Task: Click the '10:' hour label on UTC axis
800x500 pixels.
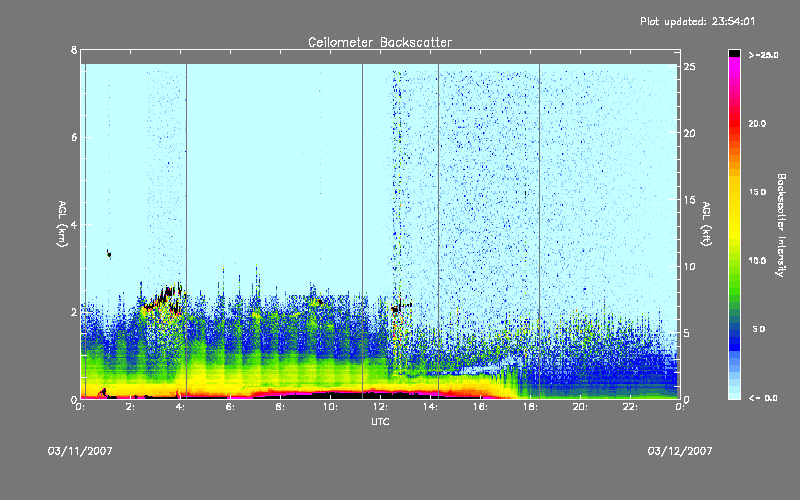Action: point(330,407)
